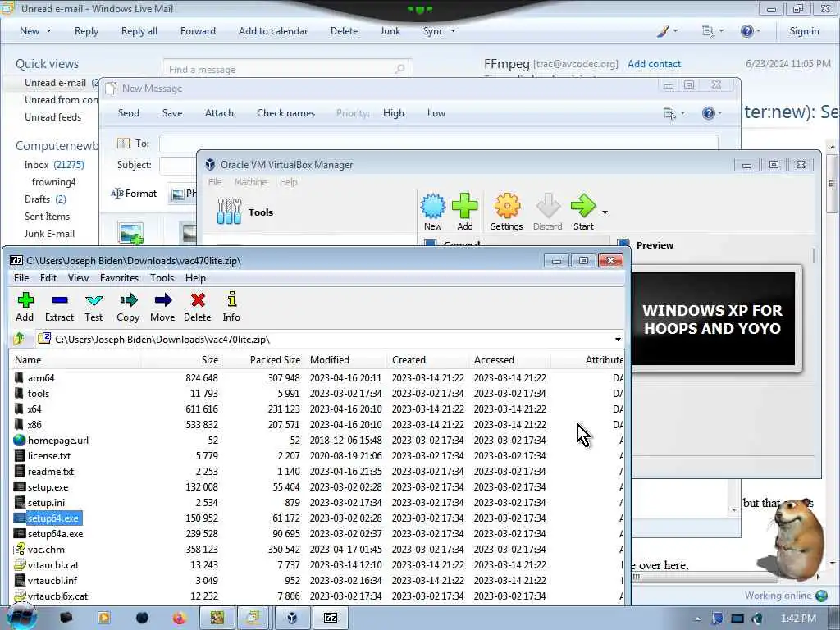Show hidden system tray icons
The image size is (840, 630).
click(697, 619)
